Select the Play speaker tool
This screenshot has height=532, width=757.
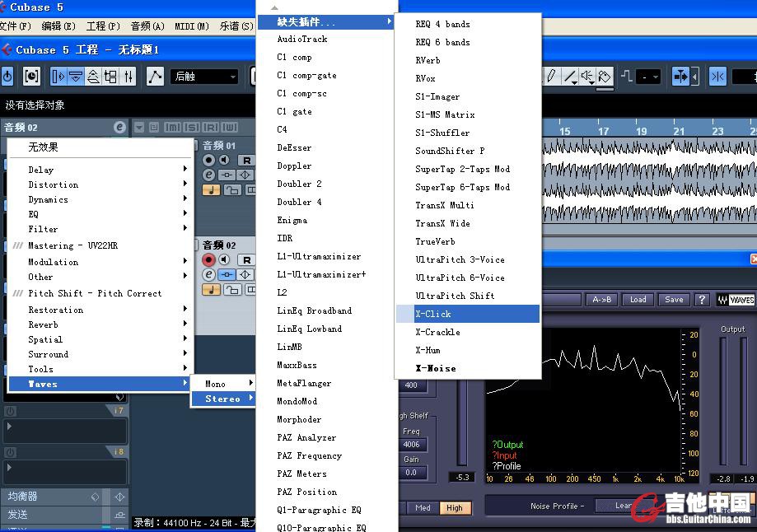click(587, 76)
